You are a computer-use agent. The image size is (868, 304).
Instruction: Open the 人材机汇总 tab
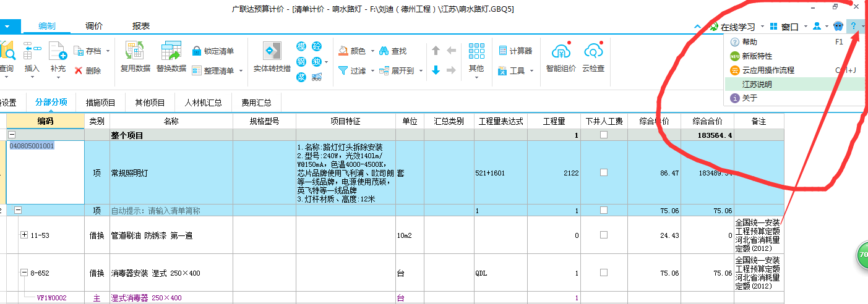click(x=203, y=103)
